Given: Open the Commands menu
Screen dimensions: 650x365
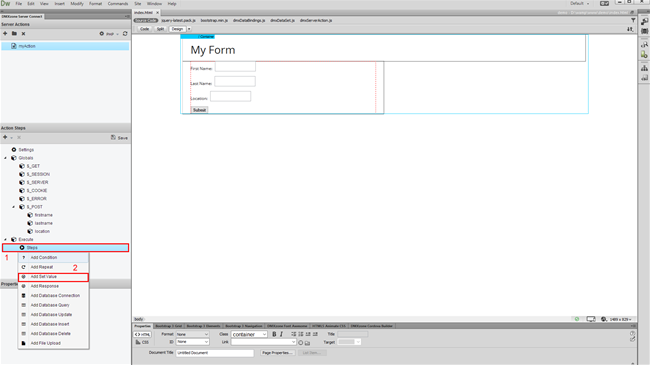Looking at the screenshot, I should coord(118,4).
